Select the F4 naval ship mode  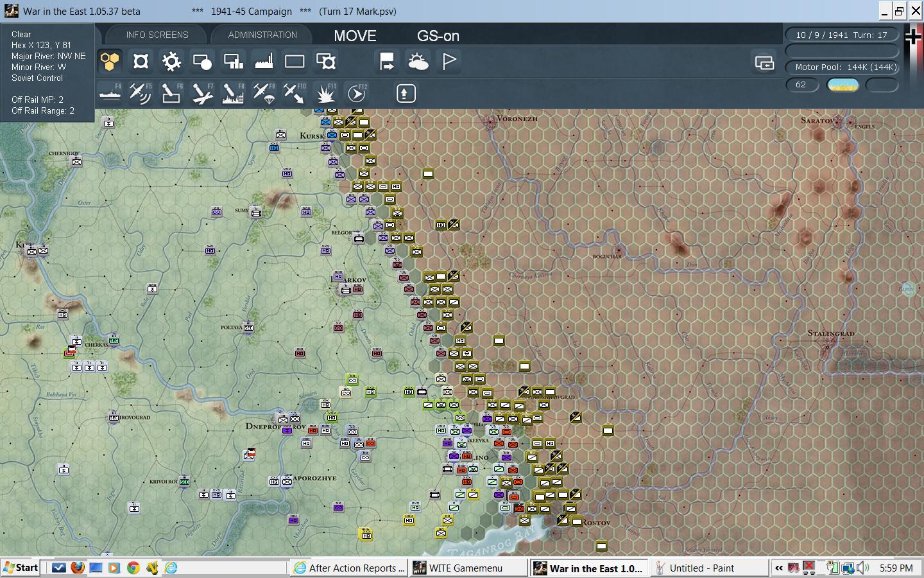point(110,94)
